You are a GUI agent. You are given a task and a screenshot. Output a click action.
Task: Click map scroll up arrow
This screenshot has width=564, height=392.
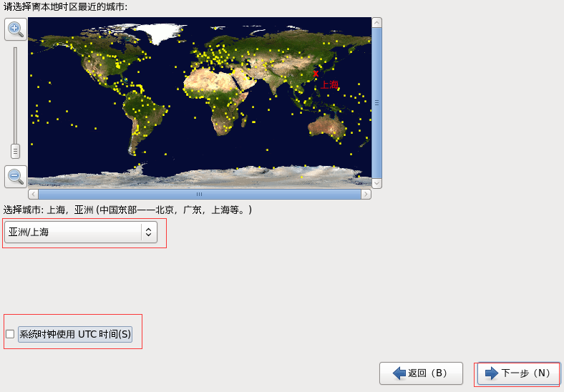coord(376,23)
